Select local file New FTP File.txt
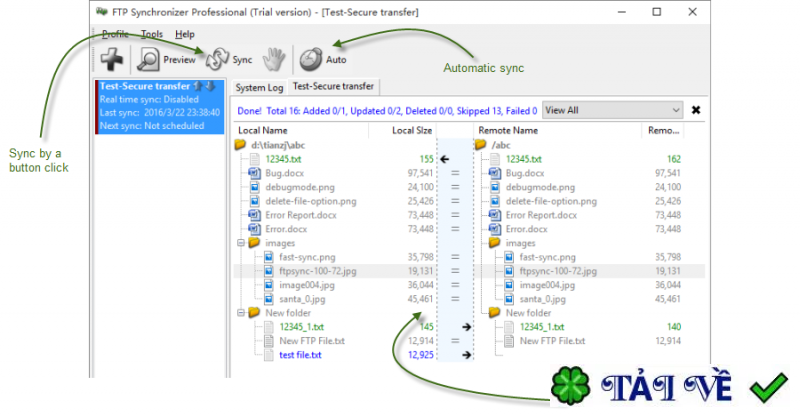This screenshot has width=800, height=417. (x=312, y=341)
